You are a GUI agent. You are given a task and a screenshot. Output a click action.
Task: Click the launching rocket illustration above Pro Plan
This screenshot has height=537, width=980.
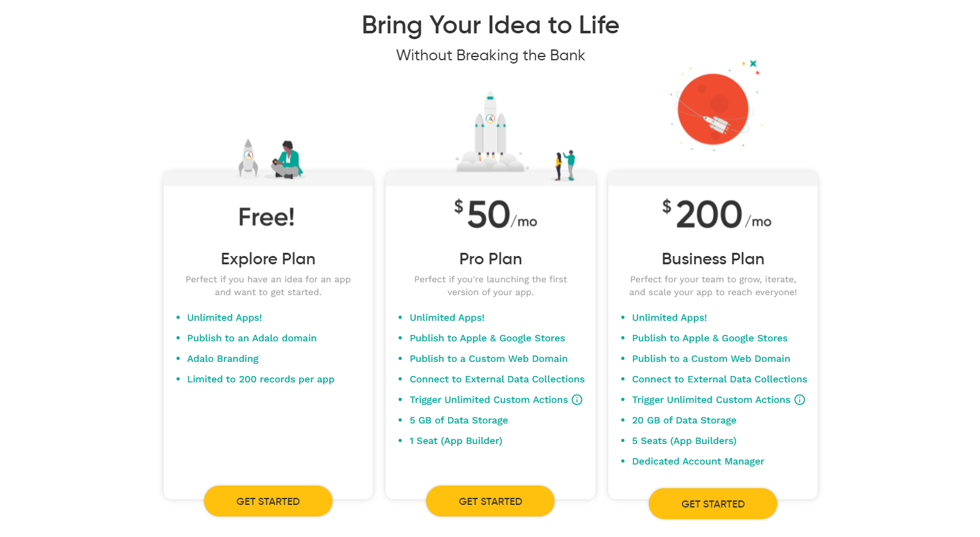pyautogui.click(x=490, y=132)
